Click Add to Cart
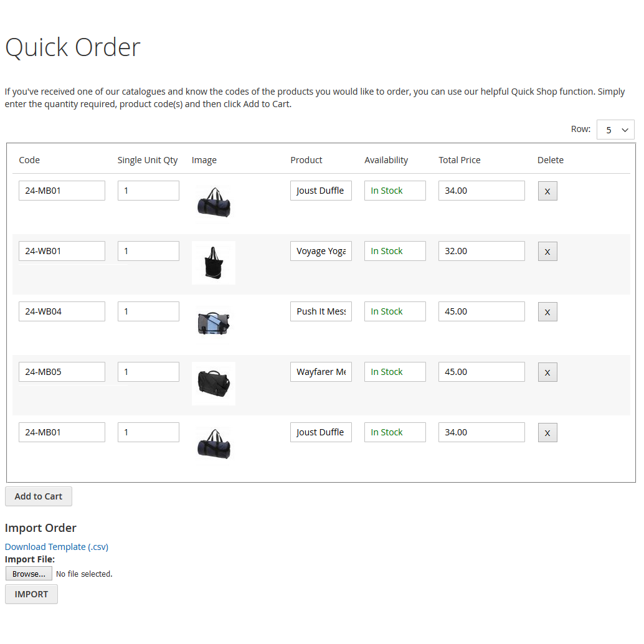This screenshot has width=644, height=644. [38, 496]
